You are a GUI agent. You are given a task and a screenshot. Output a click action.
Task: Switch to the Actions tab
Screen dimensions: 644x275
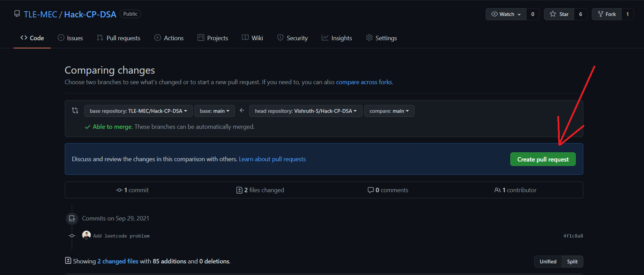[x=169, y=38]
